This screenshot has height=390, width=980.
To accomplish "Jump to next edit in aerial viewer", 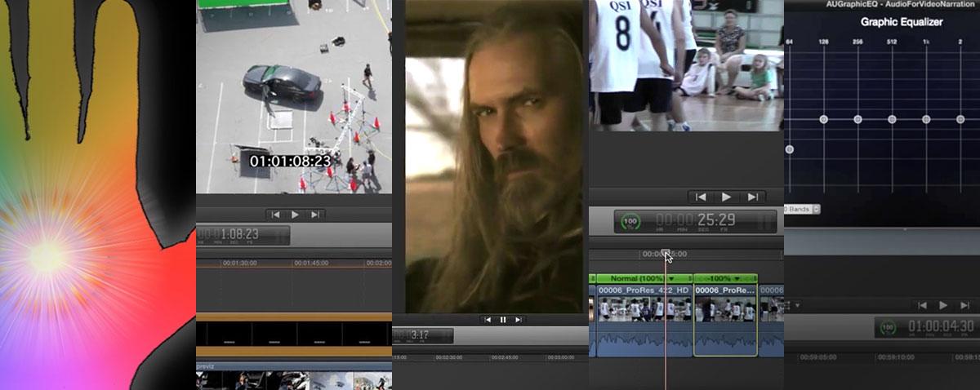I will (x=314, y=215).
